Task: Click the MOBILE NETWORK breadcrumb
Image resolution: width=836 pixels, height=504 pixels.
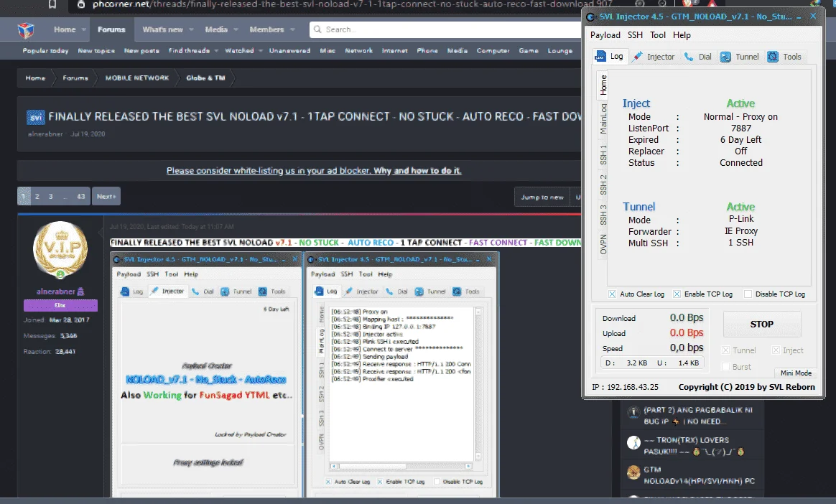Action: coord(137,78)
